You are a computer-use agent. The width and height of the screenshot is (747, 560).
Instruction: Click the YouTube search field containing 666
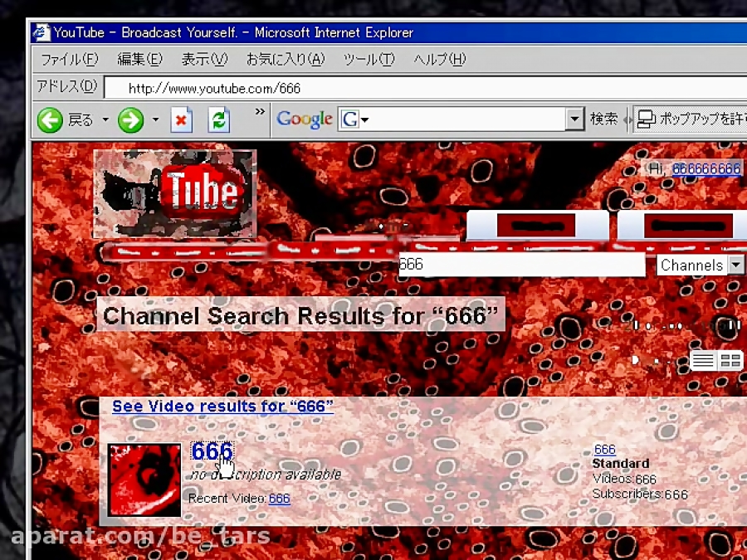click(x=521, y=265)
